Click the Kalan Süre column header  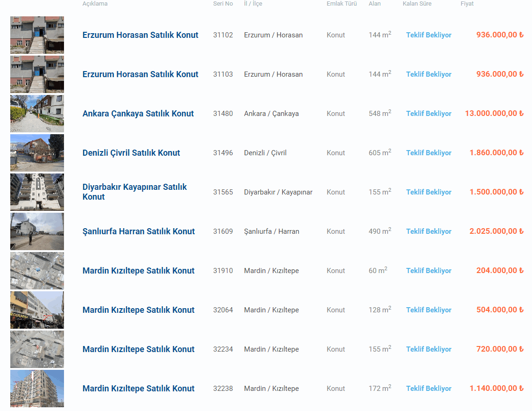[x=417, y=4]
